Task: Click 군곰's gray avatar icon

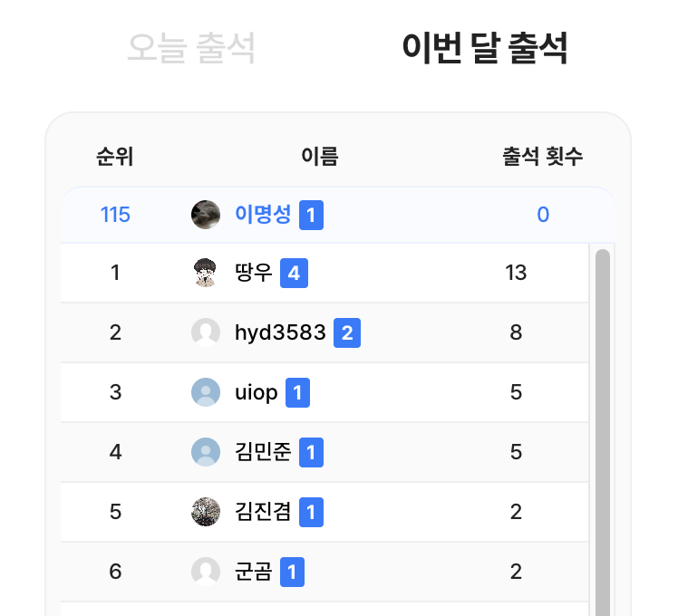Action: 206,572
